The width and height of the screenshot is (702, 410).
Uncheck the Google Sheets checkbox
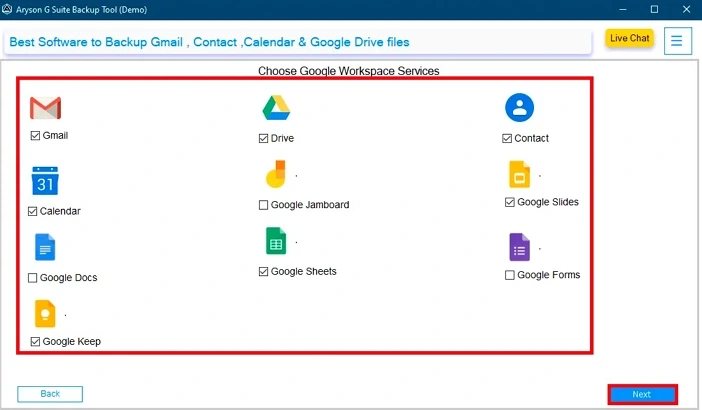click(264, 271)
